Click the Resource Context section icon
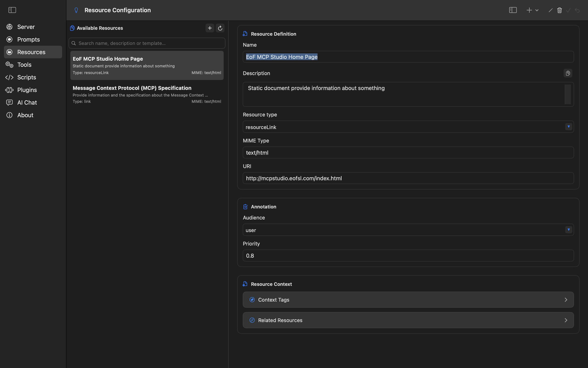The image size is (588, 368). tap(245, 284)
